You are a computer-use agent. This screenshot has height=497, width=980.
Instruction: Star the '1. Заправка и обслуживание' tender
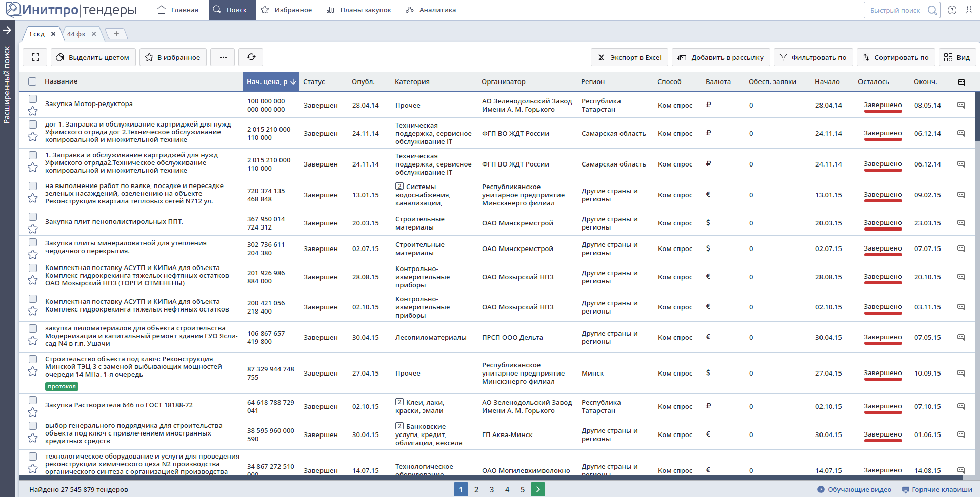[33, 167]
